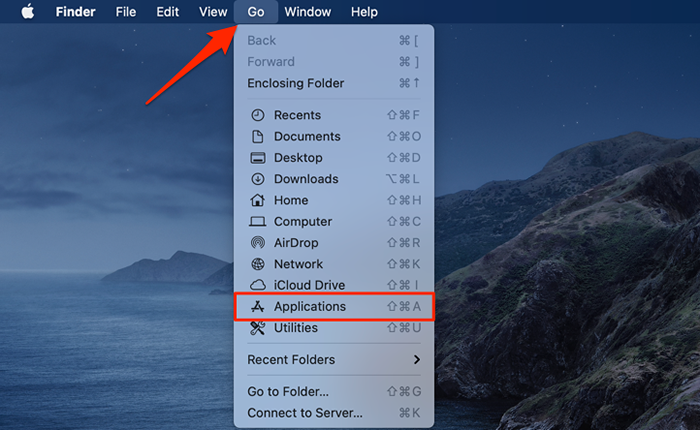This screenshot has width=700, height=430.
Task: Click the dimmed Back menu item
Action: (x=334, y=41)
